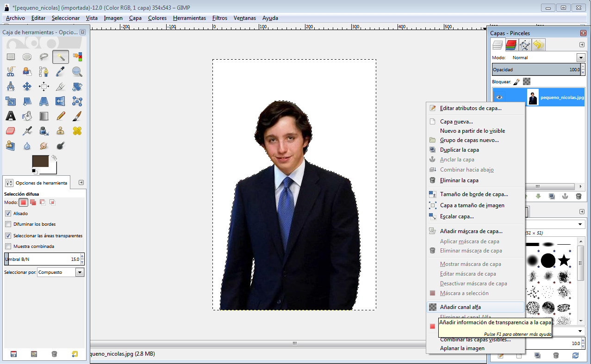Enable Difuminar los bordes checkbox

(8, 224)
